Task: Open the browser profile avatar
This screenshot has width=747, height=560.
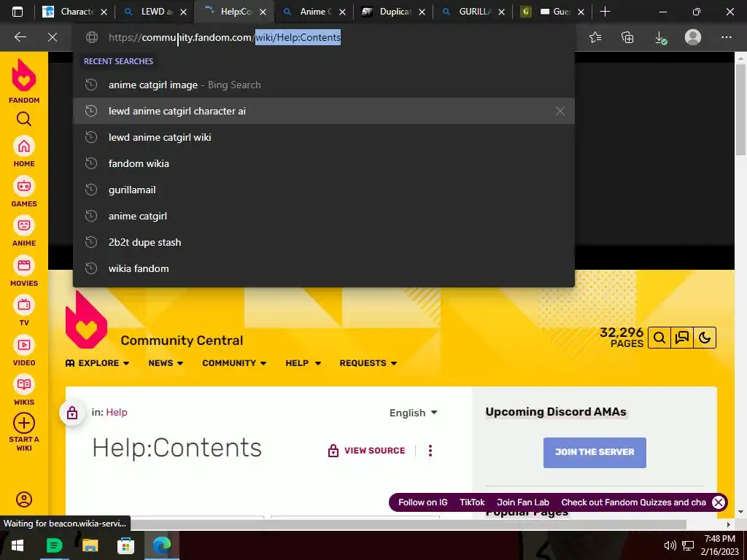Action: coord(693,37)
